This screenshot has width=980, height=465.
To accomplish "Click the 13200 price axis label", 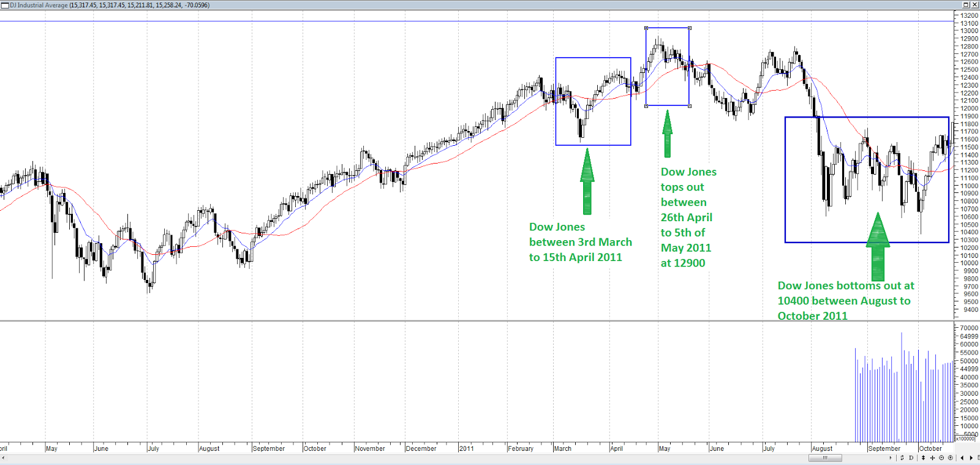I will click(969, 15).
